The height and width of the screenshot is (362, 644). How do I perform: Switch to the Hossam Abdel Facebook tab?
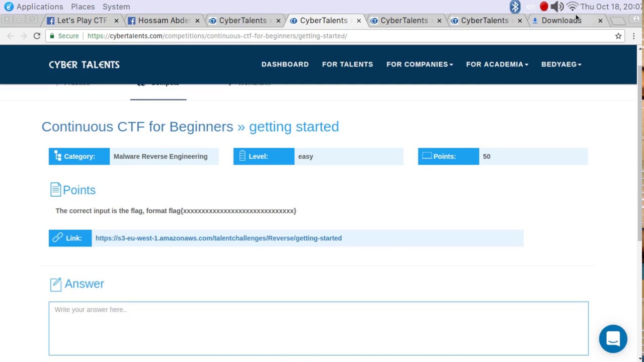click(164, 21)
